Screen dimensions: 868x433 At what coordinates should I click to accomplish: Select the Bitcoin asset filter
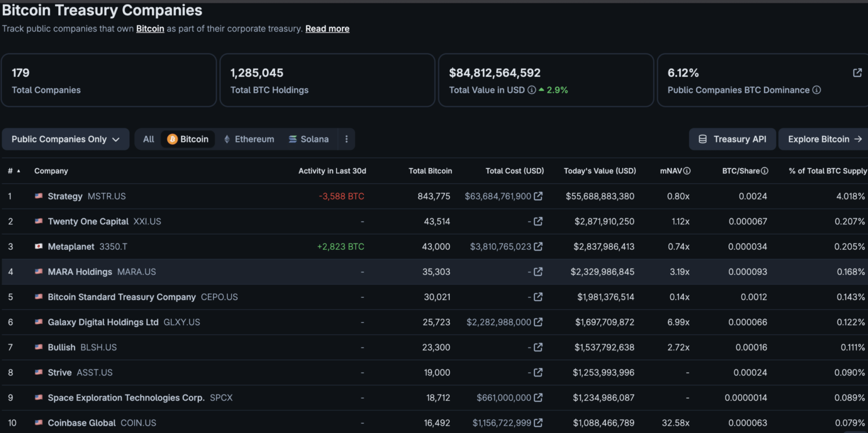(188, 139)
